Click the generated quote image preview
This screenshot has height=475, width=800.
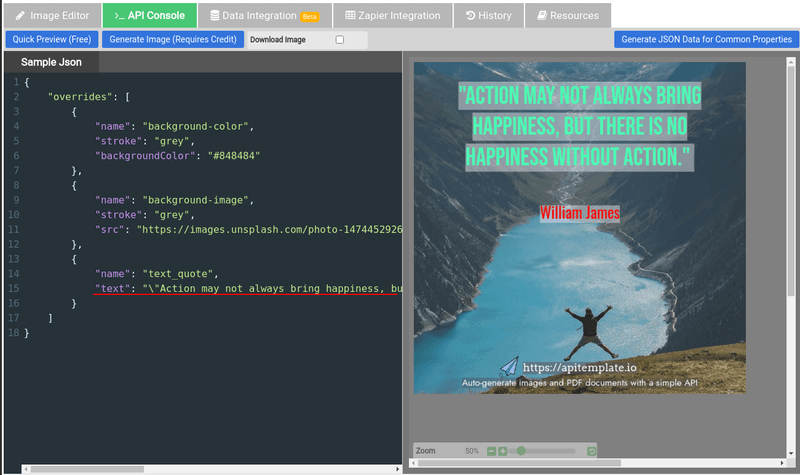click(580, 228)
